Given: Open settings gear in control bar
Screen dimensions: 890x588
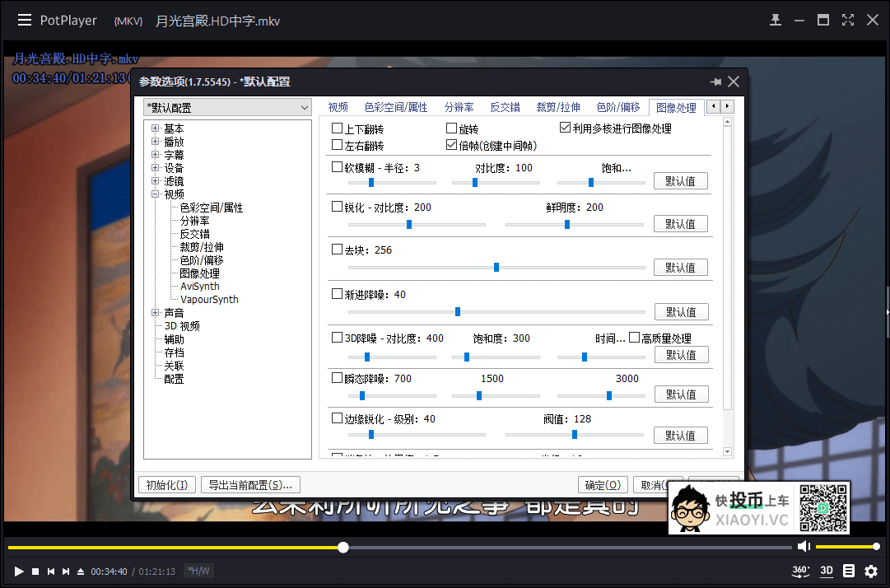Looking at the screenshot, I should [x=871, y=571].
